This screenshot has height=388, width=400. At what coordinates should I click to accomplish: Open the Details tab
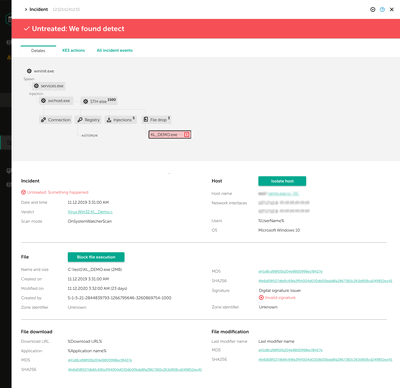(x=38, y=51)
